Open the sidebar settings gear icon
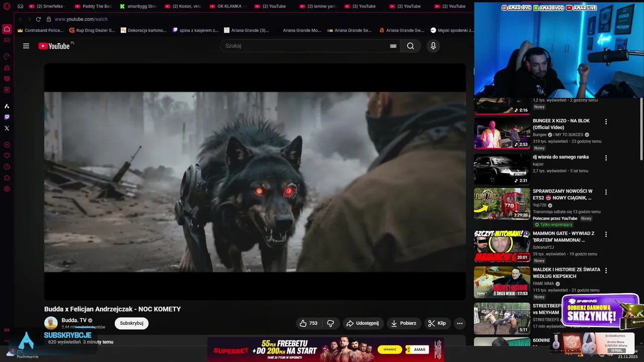This screenshot has height=362, width=644. coord(7,189)
